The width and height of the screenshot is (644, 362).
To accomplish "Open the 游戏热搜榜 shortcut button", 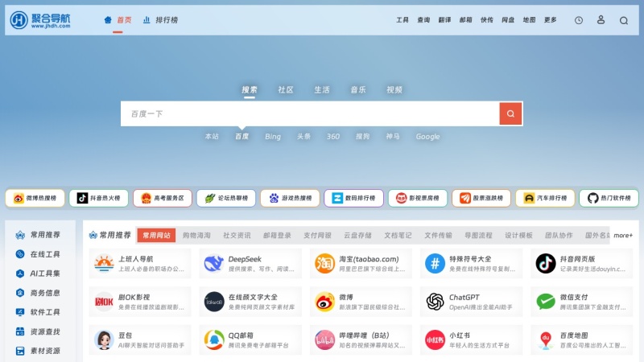I will pos(290,198).
